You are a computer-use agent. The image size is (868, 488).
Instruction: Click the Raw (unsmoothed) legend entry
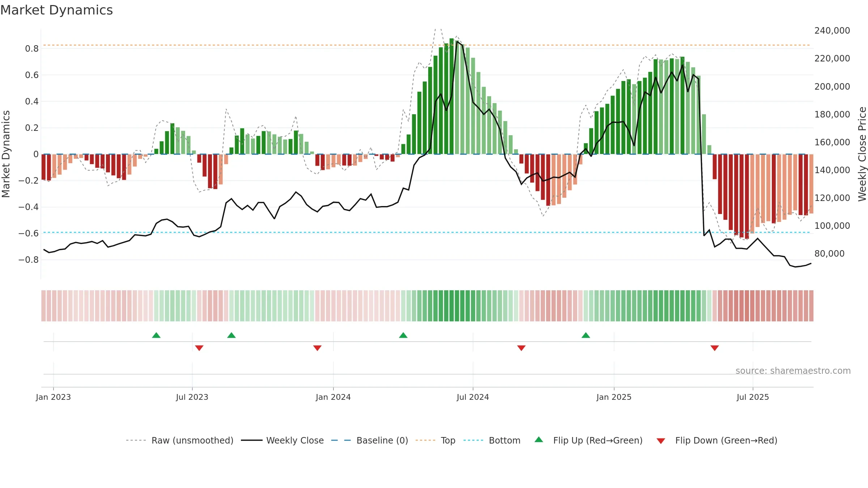click(180, 440)
